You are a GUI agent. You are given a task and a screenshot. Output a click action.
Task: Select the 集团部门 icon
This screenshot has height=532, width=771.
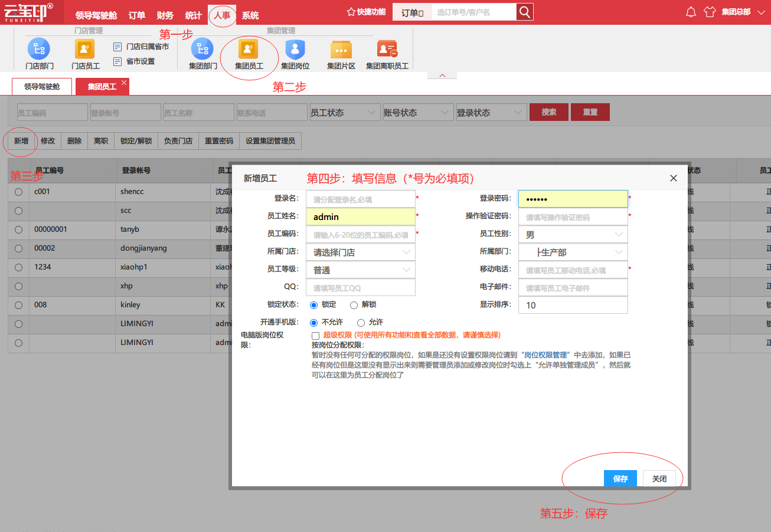(202, 48)
